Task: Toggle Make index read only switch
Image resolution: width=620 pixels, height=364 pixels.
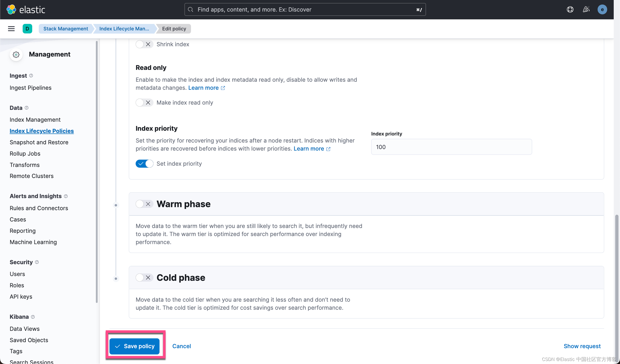Action: 144,103
